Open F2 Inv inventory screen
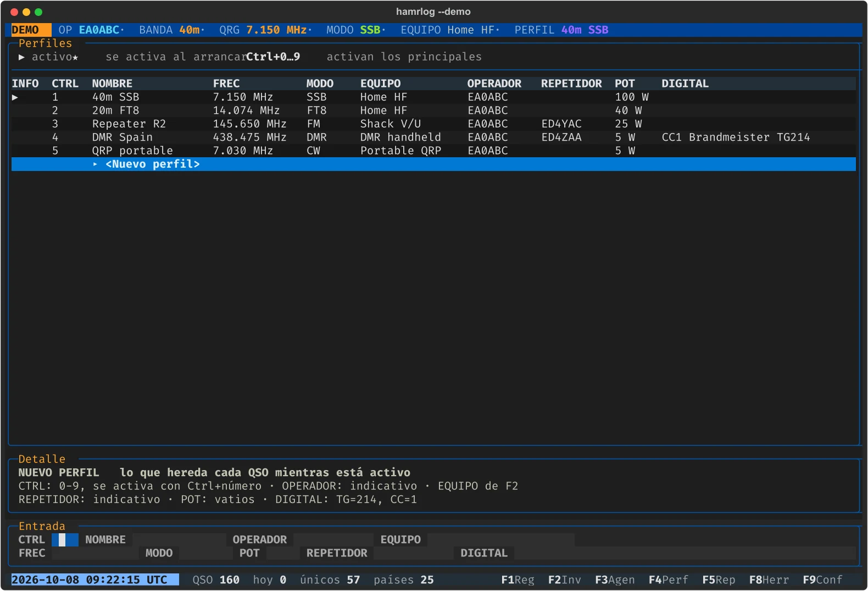The image size is (868, 591). (x=564, y=580)
